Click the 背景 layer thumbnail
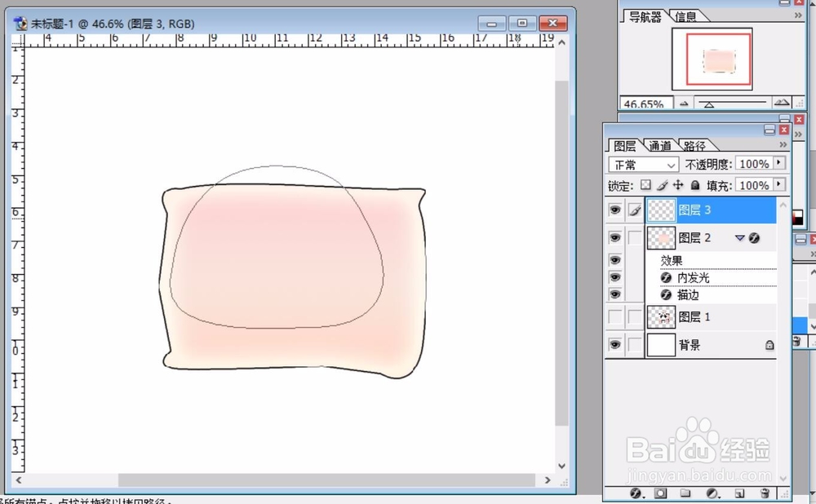The image size is (816, 504). click(x=662, y=344)
